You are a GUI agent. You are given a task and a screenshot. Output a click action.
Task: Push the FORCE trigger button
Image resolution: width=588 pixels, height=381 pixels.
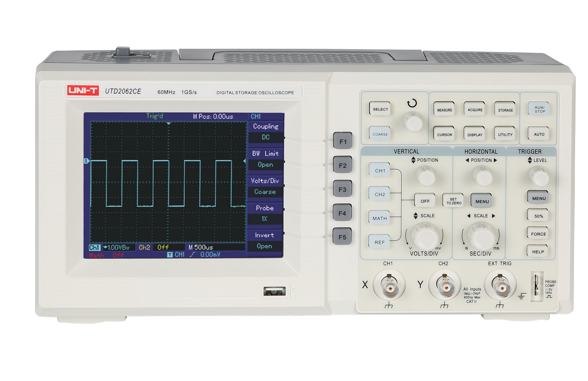[538, 233]
